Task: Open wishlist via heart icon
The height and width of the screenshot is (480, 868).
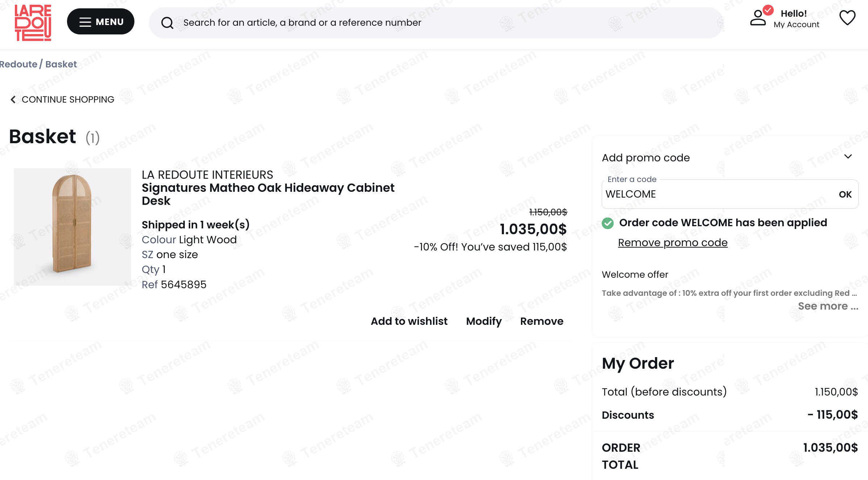Action: [x=847, y=18]
